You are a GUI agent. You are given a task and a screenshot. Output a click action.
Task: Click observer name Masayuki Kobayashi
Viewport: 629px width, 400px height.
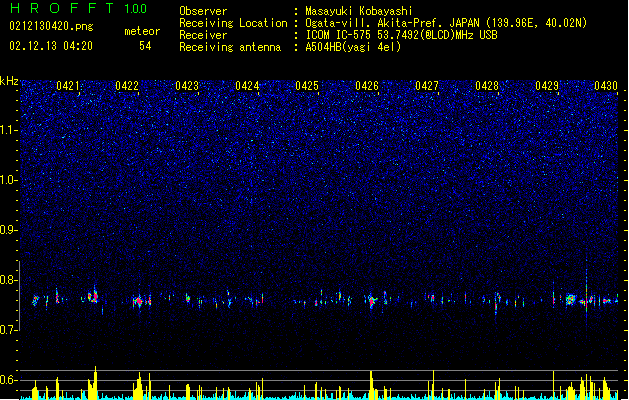359,11
